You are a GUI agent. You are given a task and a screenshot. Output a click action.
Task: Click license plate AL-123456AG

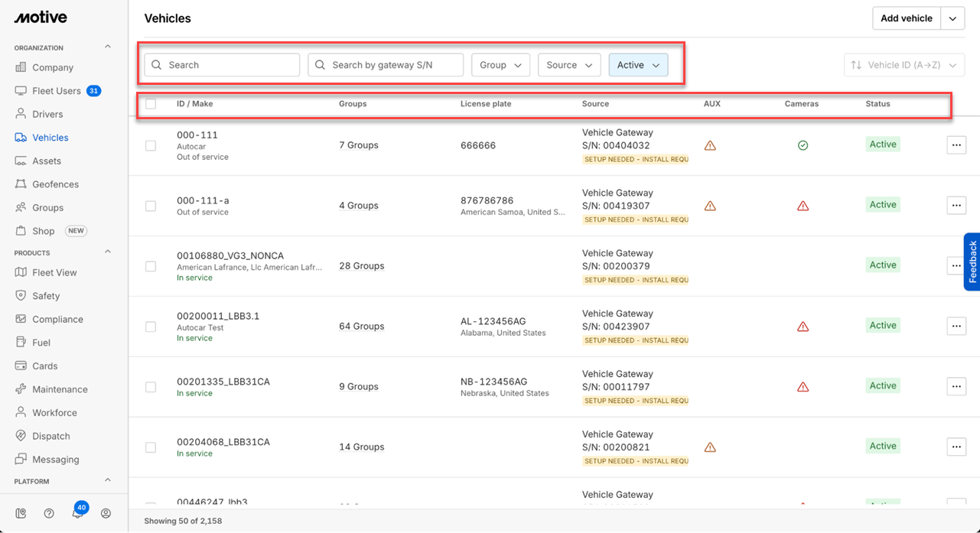click(493, 321)
